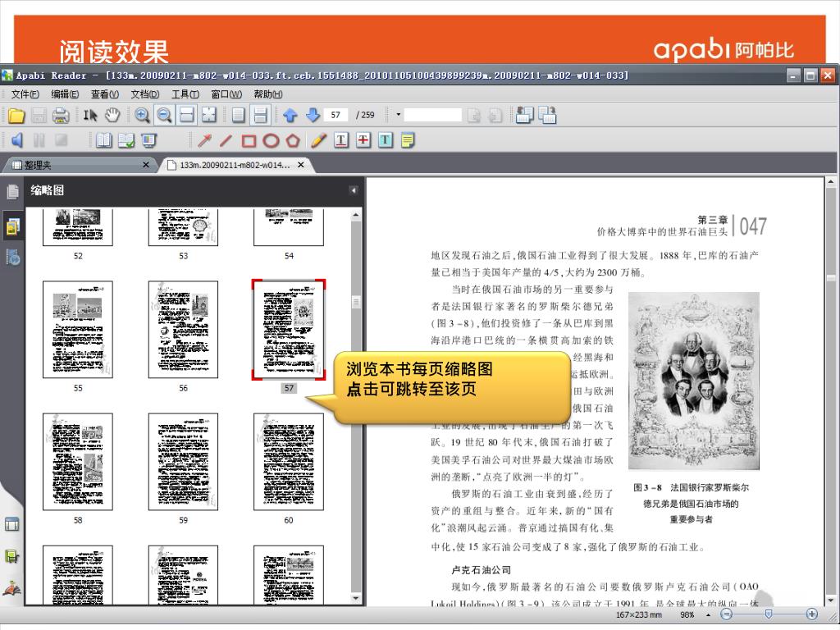Image resolution: width=840 pixels, height=630 pixels.
Task: Apply underline text markup tool
Action: [340, 140]
